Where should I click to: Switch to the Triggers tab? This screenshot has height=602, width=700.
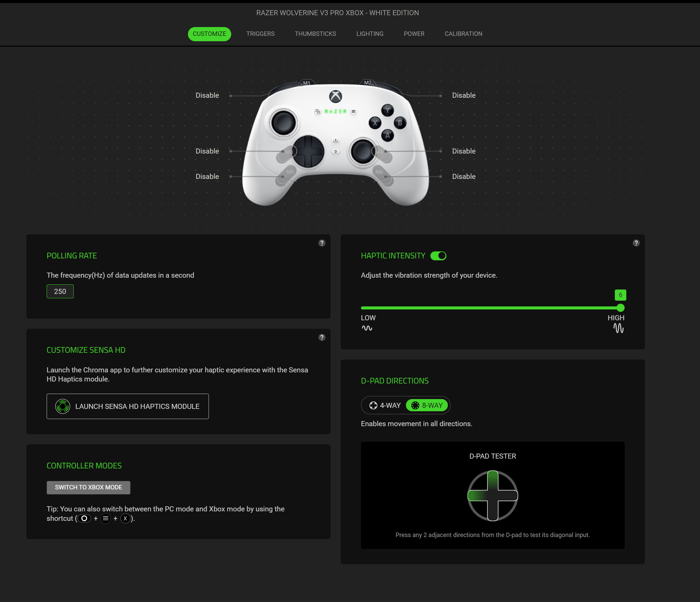(x=260, y=34)
